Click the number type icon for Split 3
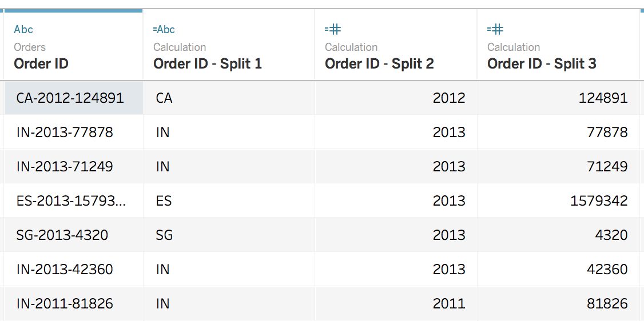This screenshot has width=644, height=321. (495, 29)
